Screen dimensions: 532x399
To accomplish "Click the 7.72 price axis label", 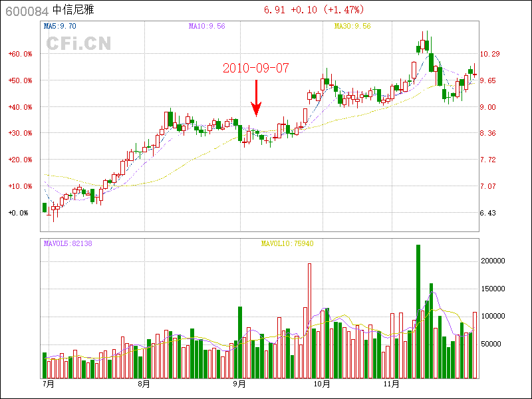I will tap(487, 160).
